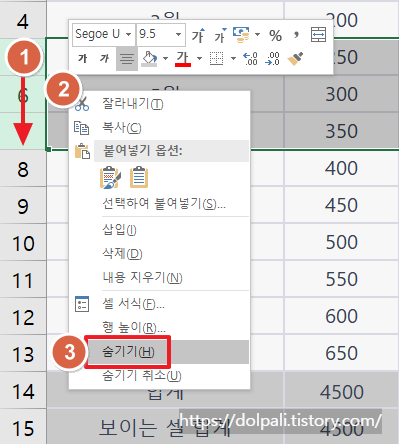Select row header 9
Screen dimensions: 399x444
23,206
